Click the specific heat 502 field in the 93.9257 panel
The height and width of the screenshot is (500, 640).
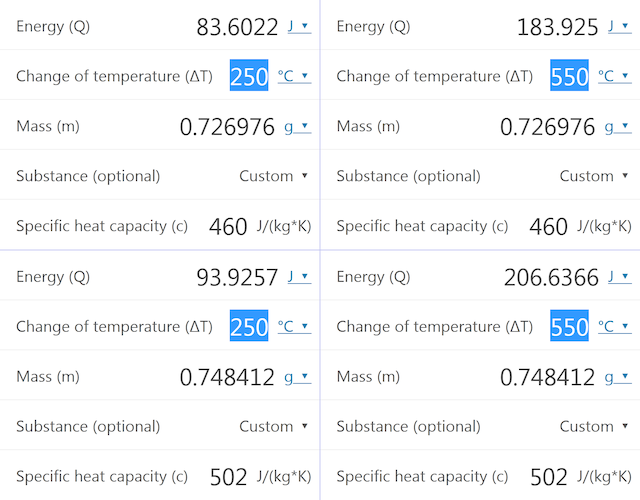(x=228, y=477)
